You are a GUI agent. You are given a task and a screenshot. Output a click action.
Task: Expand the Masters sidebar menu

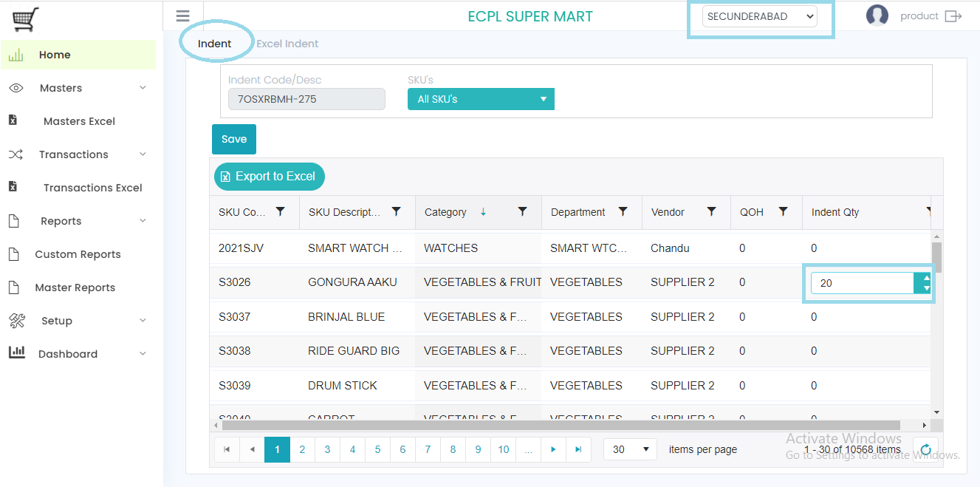click(78, 88)
